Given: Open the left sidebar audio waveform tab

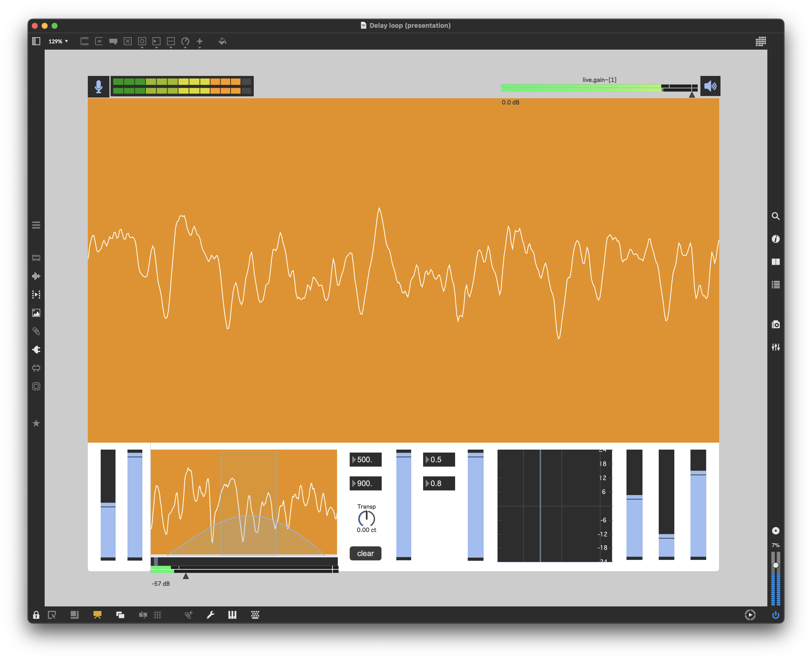Looking at the screenshot, I should point(36,276).
